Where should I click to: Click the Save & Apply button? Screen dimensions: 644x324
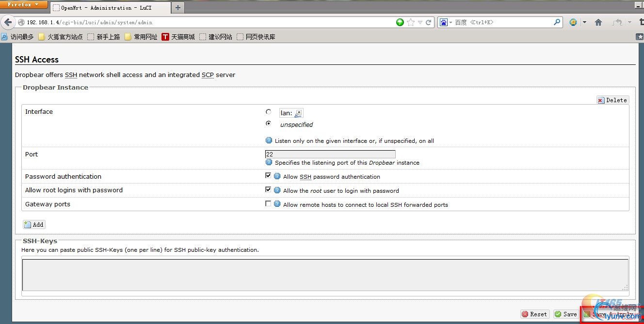pos(611,314)
